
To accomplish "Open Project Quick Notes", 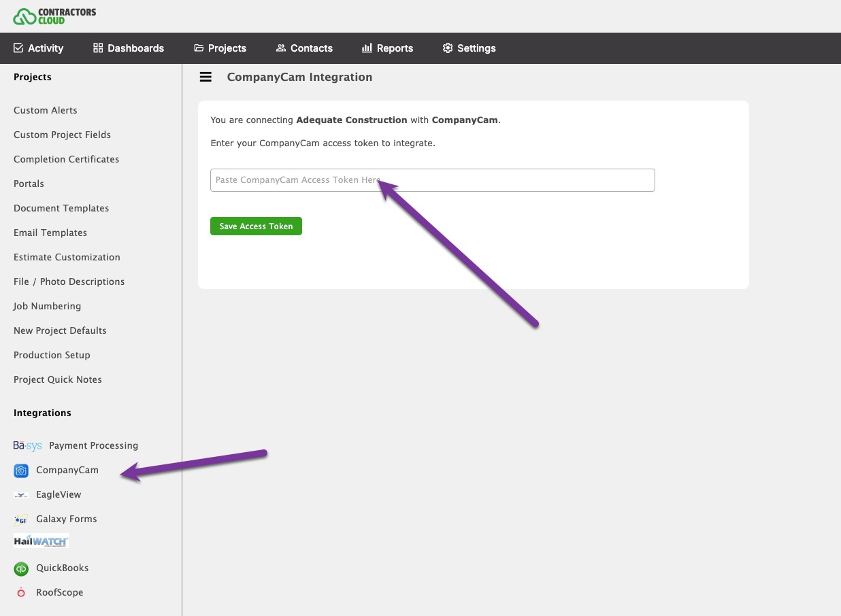I will [x=58, y=379].
